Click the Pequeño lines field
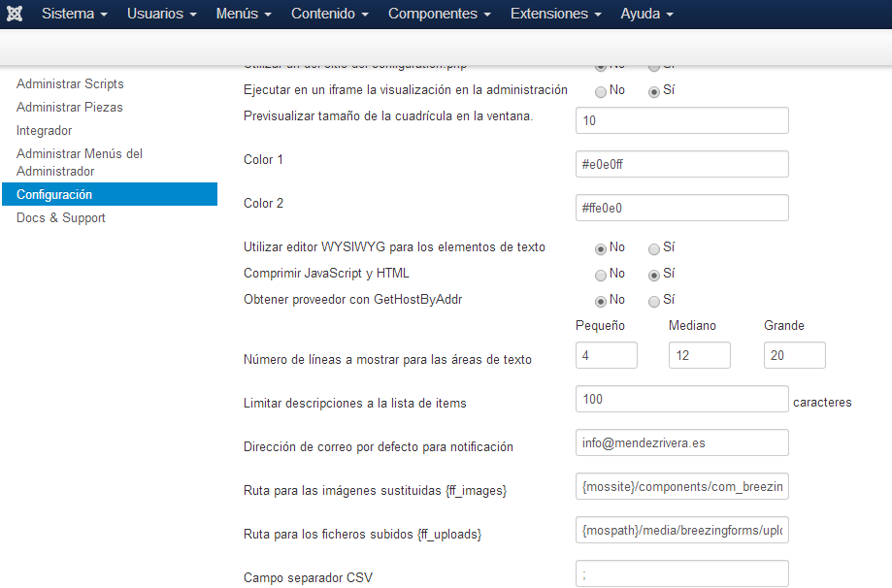This screenshot has width=892, height=588. tap(607, 355)
